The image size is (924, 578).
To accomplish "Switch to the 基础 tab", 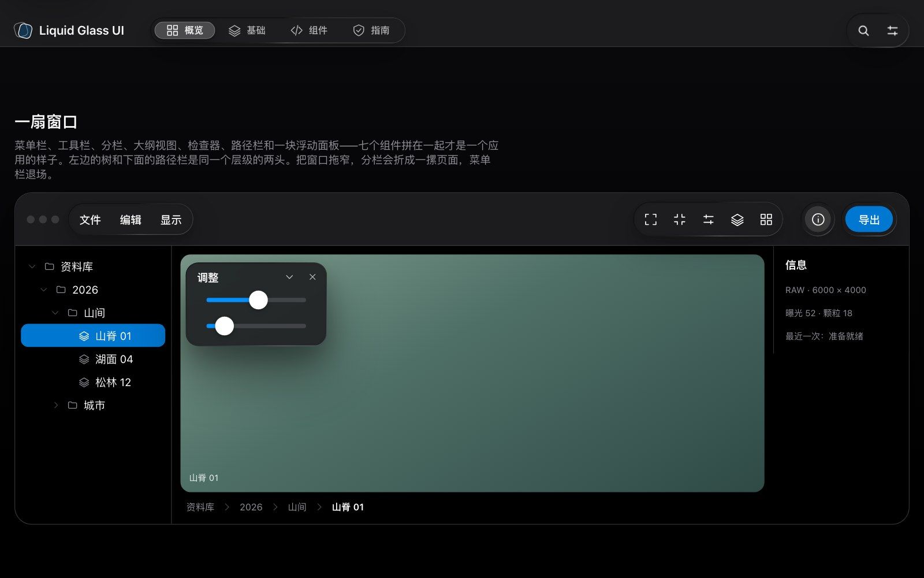I will [247, 31].
